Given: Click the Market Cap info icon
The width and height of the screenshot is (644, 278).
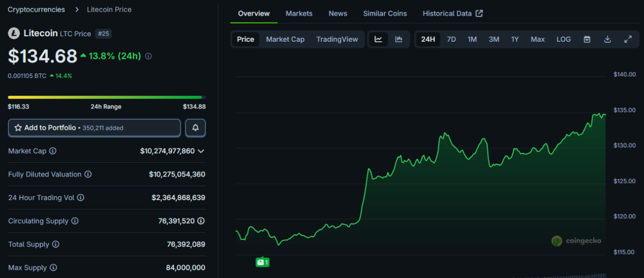Looking at the screenshot, I should pos(53,151).
